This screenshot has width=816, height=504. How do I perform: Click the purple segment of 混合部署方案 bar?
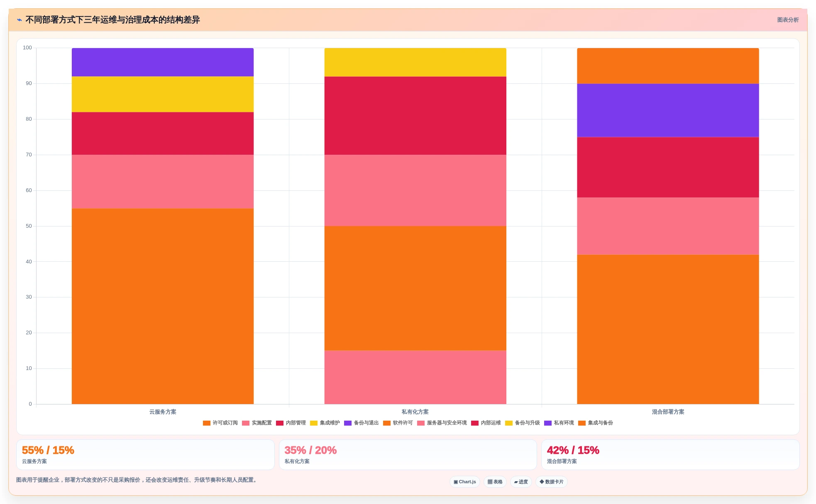[x=668, y=110]
